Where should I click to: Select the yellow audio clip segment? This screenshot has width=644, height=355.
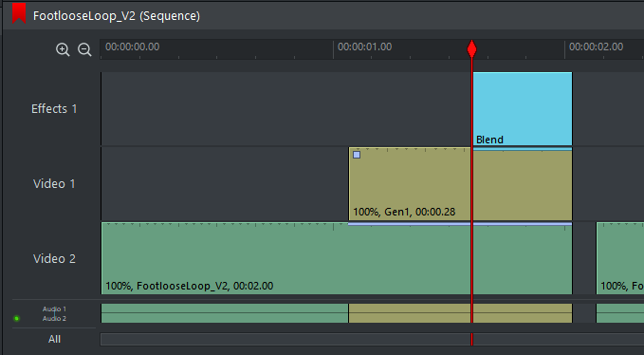pyautogui.click(x=460, y=313)
